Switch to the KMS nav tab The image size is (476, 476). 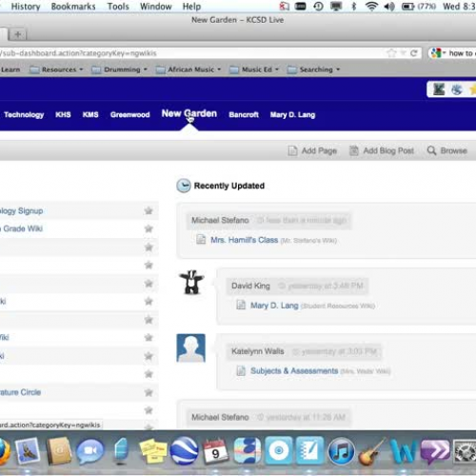coord(90,115)
